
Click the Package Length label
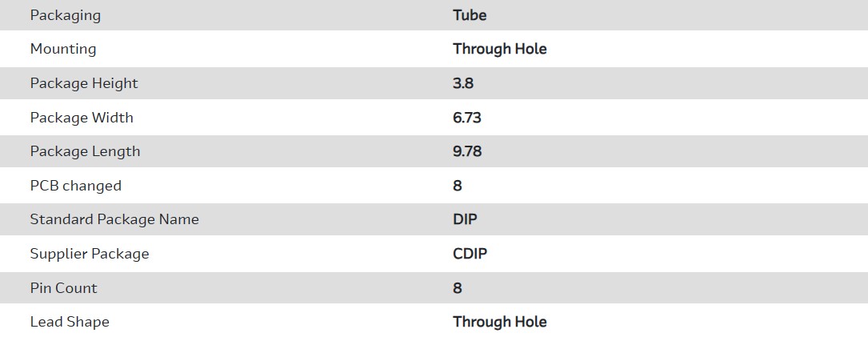click(85, 151)
